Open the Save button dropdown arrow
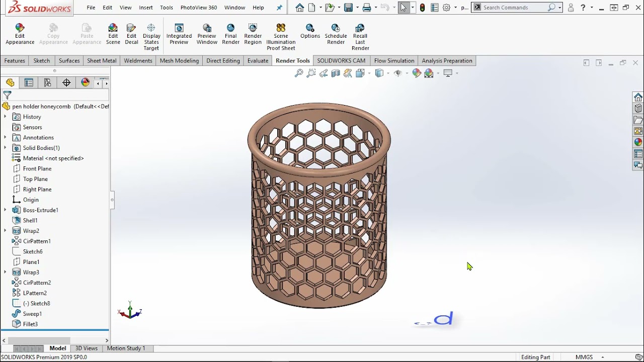Viewport: 644px width, 362px height. pyautogui.click(x=357, y=8)
